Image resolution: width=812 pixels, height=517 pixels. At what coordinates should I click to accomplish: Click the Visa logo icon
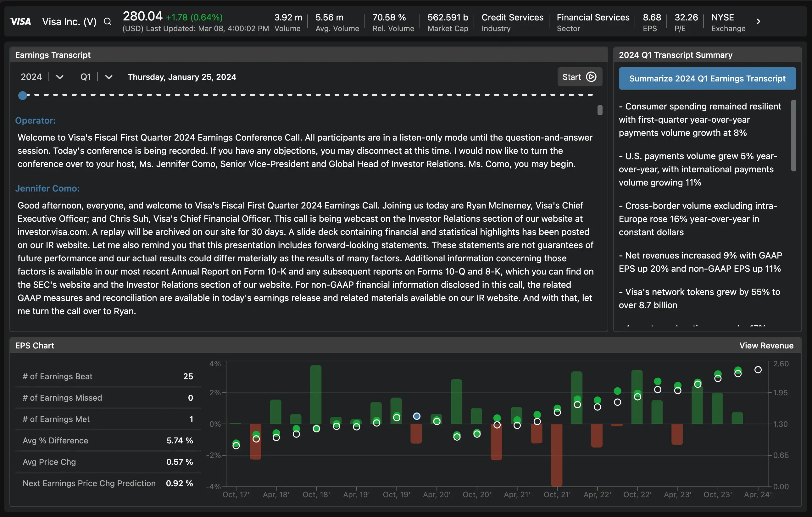pos(21,21)
